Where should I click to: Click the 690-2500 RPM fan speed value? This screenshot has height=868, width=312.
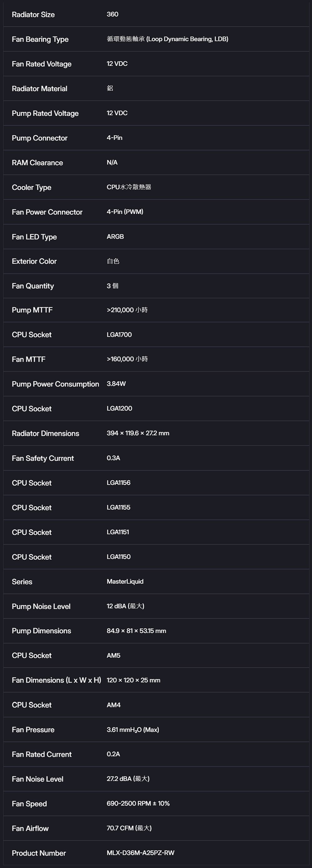coord(138,803)
